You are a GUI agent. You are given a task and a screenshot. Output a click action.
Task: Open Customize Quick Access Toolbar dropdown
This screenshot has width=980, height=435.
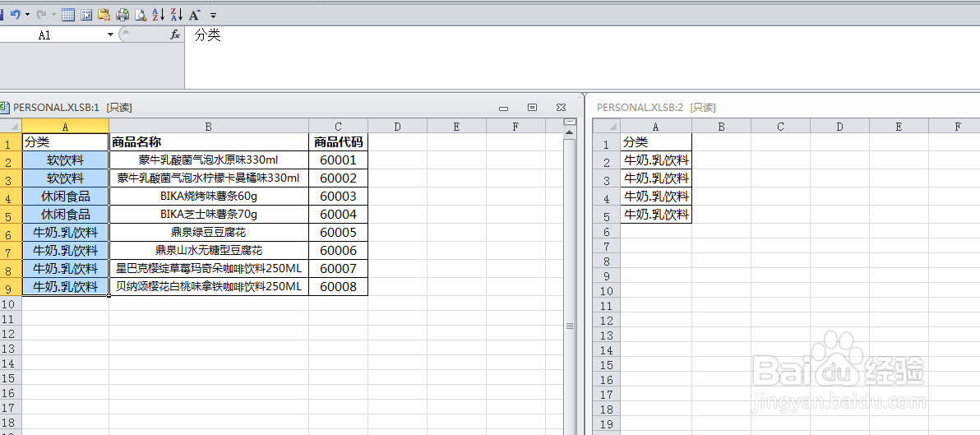(x=214, y=15)
